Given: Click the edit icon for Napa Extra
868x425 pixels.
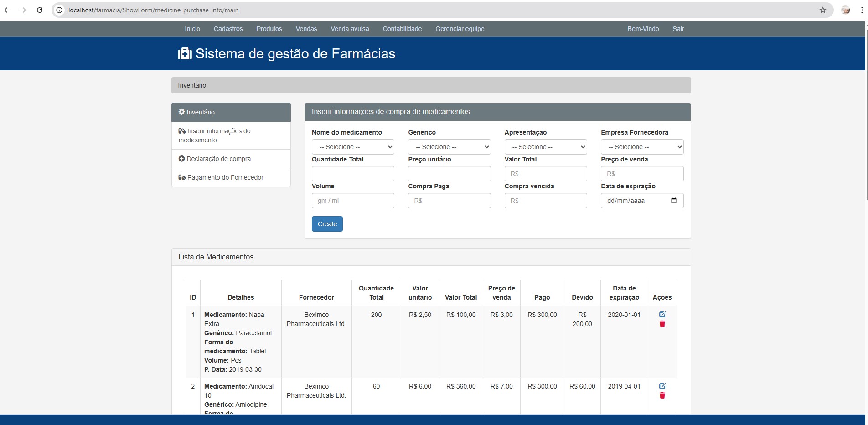Looking at the screenshot, I should click(x=662, y=314).
